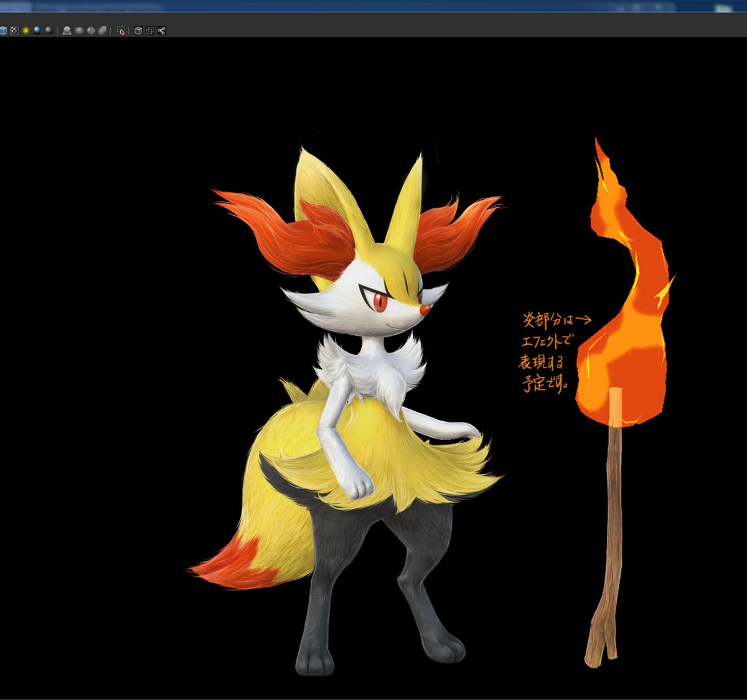Select the dark gray sphere shading icon
The width and height of the screenshot is (747, 700).
pyautogui.click(x=49, y=30)
